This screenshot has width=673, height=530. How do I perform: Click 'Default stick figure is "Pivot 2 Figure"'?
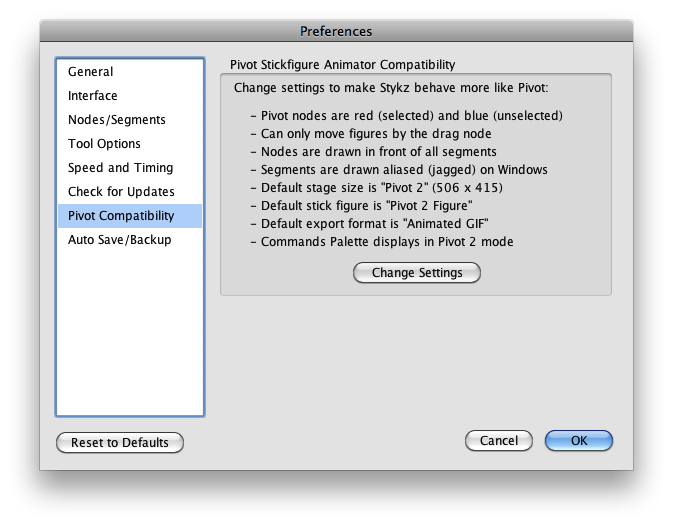click(362, 206)
